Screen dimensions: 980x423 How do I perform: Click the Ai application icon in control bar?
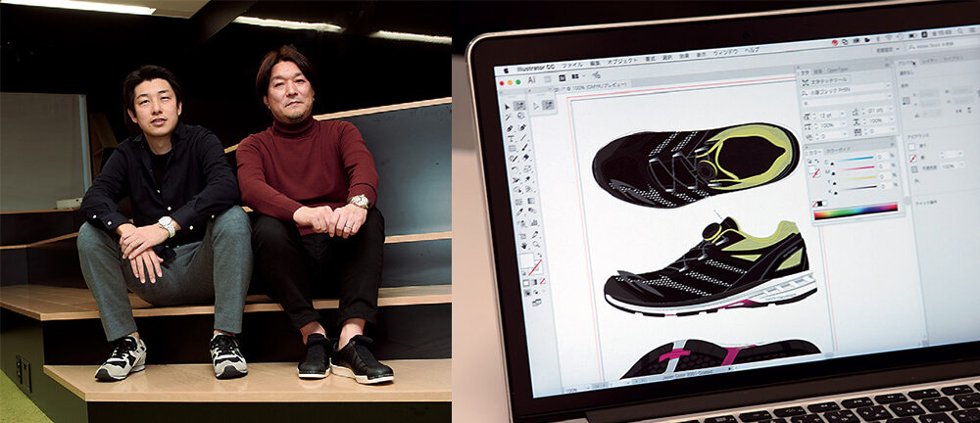tap(531, 82)
